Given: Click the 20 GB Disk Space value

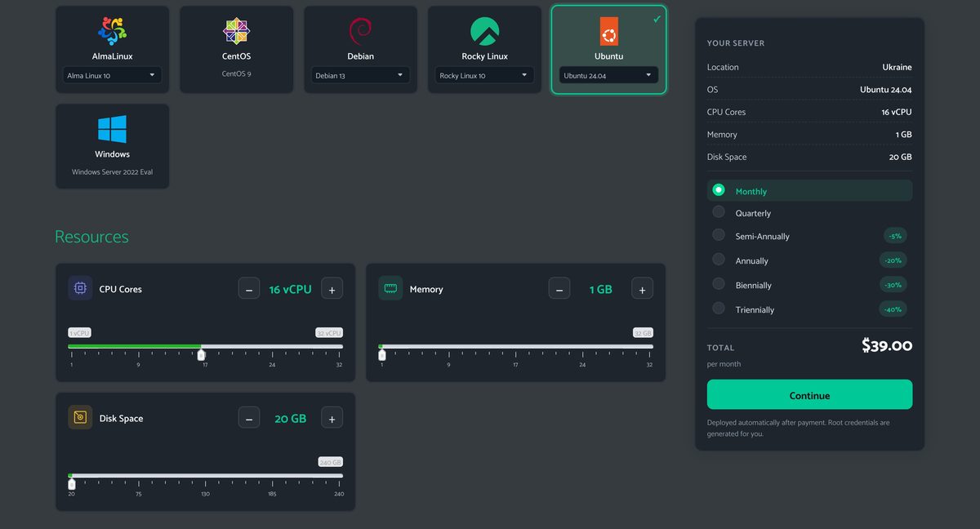Looking at the screenshot, I should click(291, 419).
